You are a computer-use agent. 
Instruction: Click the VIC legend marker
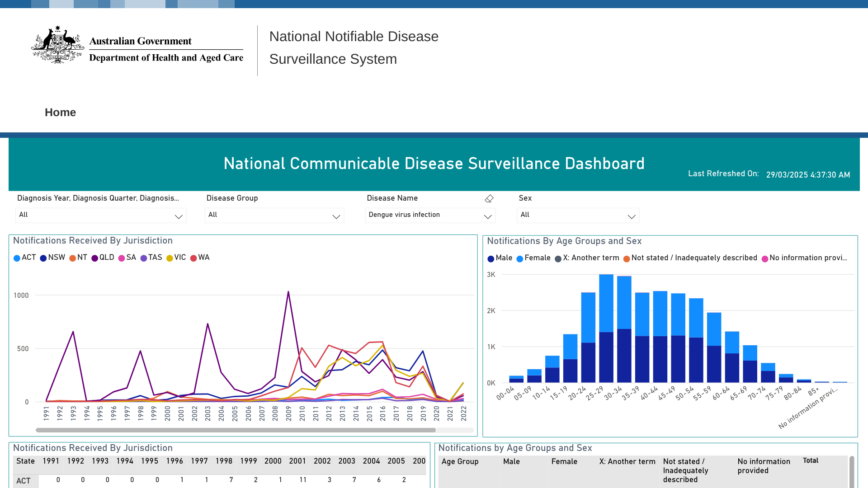coord(170,258)
